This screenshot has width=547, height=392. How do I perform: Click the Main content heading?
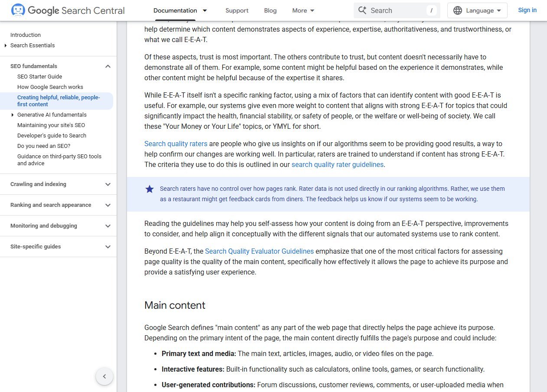click(175, 305)
